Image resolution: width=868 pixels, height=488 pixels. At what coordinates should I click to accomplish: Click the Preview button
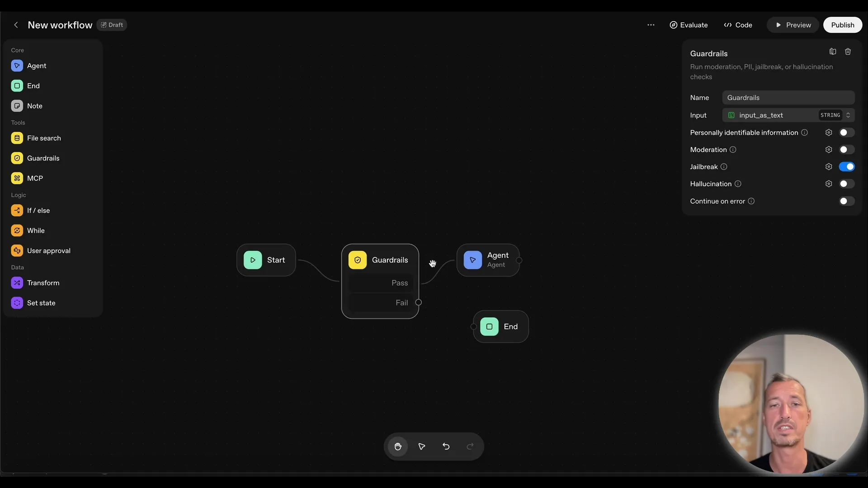(793, 25)
